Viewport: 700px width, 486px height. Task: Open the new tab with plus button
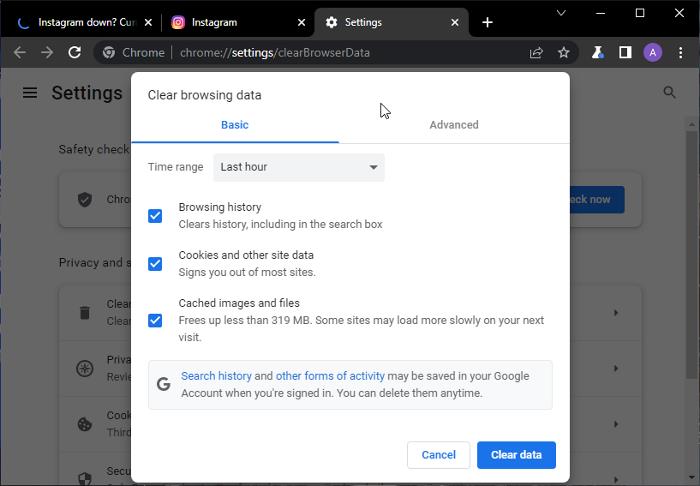click(487, 22)
